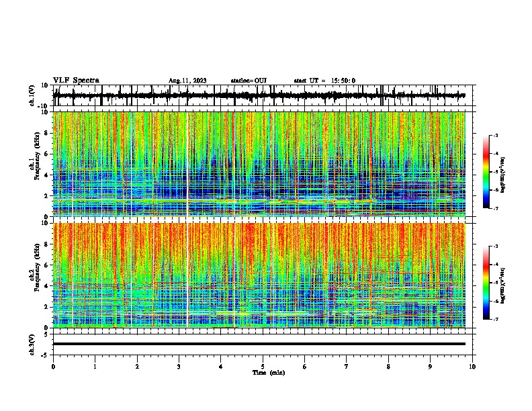
Task: Click the ch.1 color bar log(PSD) label
Action: (503, 175)
